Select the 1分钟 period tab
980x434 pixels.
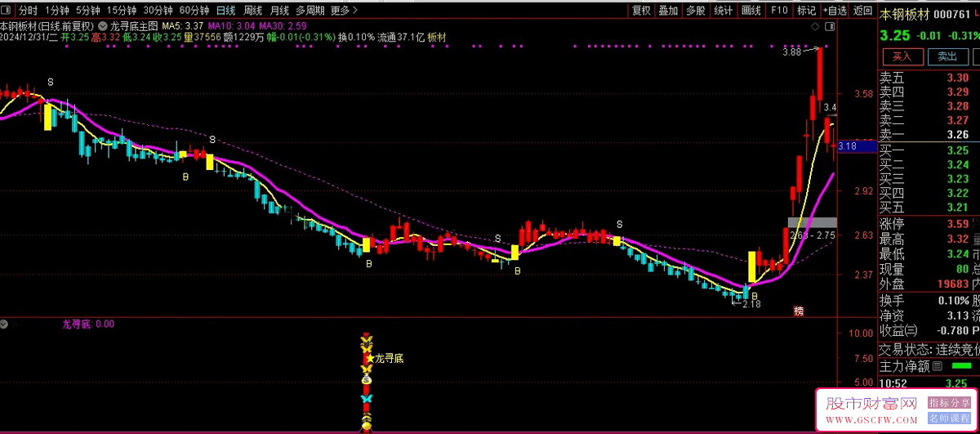(x=57, y=11)
